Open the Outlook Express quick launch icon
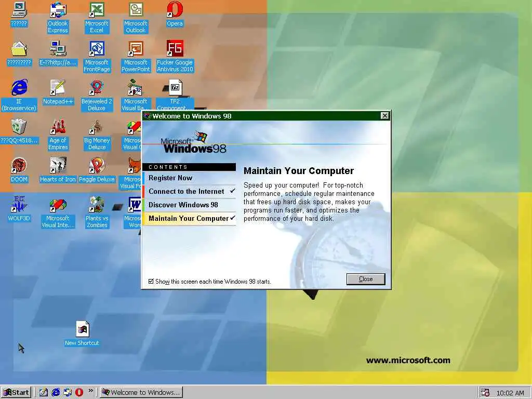This screenshot has height=399, width=532. coord(68,392)
